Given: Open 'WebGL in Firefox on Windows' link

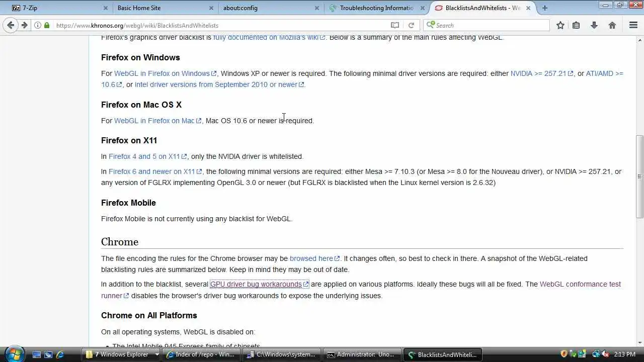Looking at the screenshot, I should pos(165,73).
